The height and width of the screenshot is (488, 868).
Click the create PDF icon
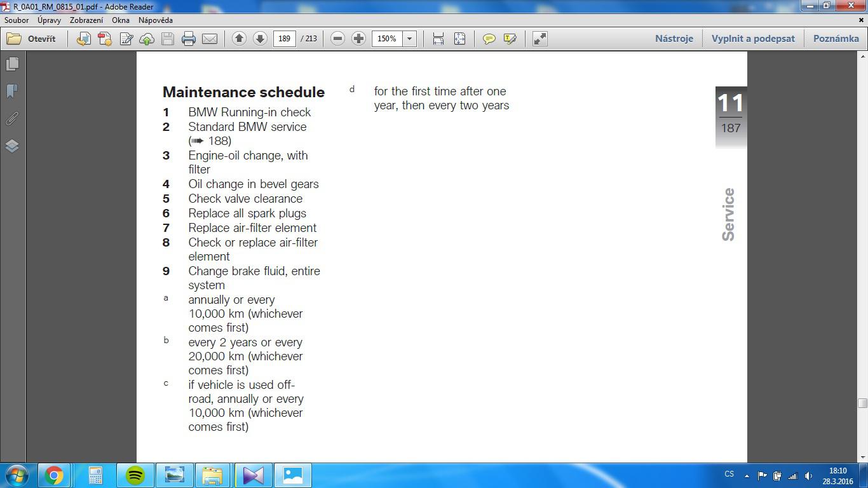[105, 39]
